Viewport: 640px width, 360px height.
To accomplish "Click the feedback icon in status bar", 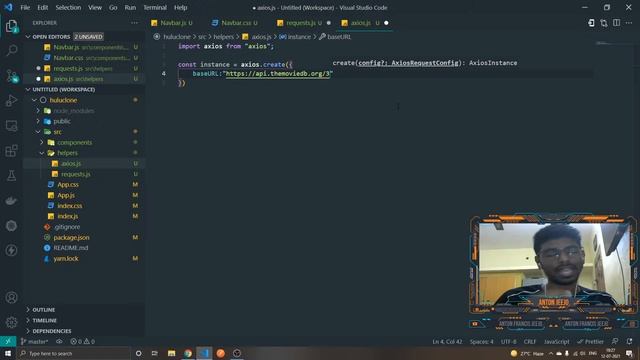I will (x=615, y=341).
